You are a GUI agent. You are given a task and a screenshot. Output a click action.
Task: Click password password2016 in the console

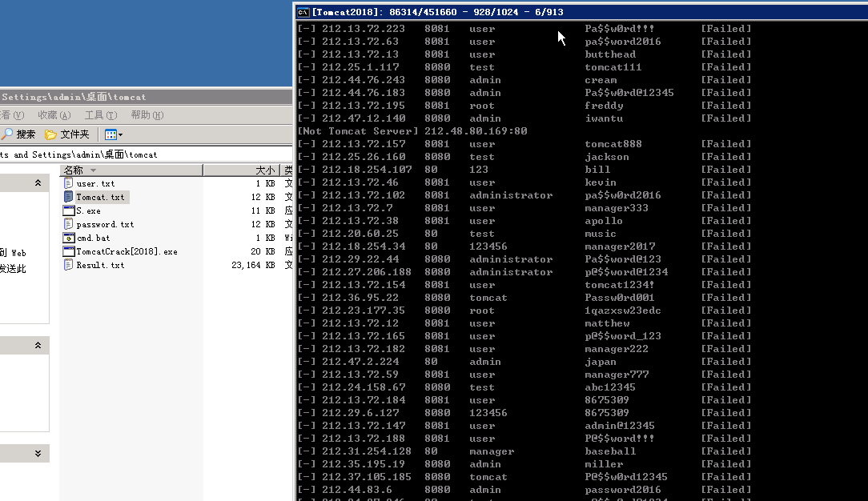pos(623,489)
